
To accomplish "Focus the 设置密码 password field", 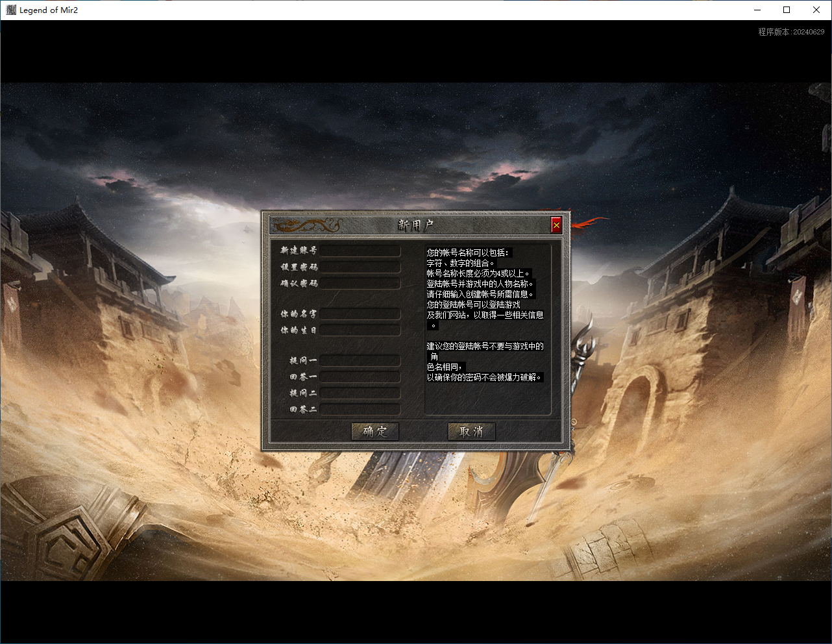I will (x=360, y=267).
